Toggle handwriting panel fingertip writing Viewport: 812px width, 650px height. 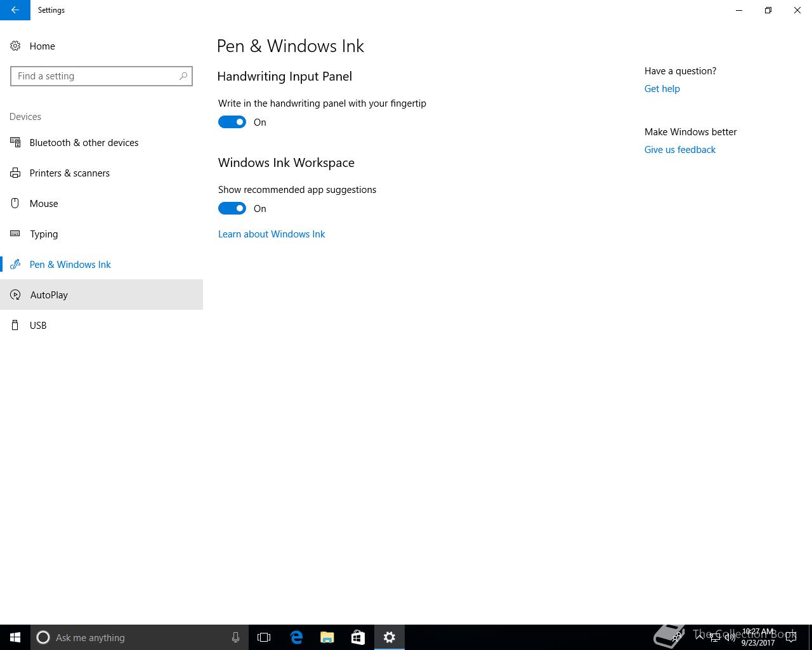[x=232, y=122]
